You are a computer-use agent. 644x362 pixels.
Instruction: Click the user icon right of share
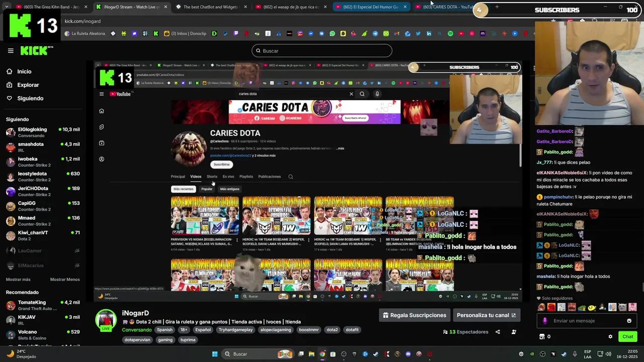coord(514,332)
